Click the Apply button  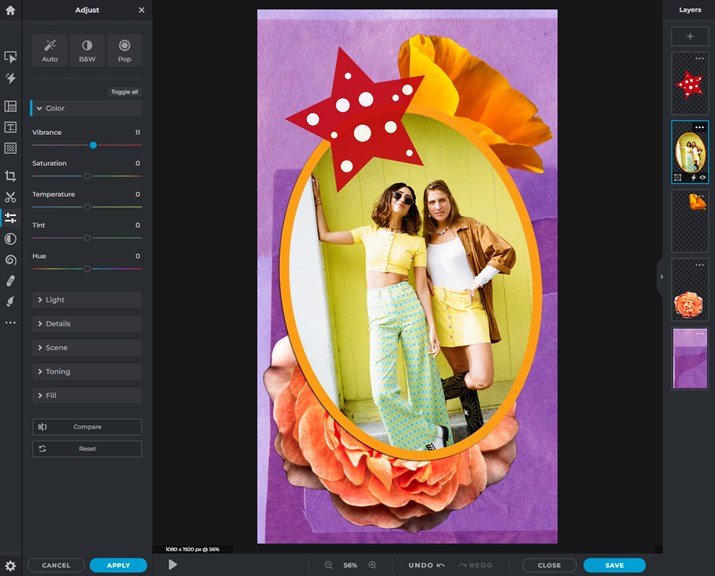point(119,565)
